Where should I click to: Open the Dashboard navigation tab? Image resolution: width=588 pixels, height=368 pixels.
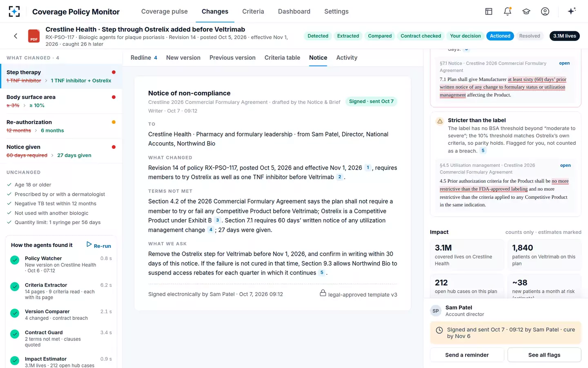[x=294, y=11]
